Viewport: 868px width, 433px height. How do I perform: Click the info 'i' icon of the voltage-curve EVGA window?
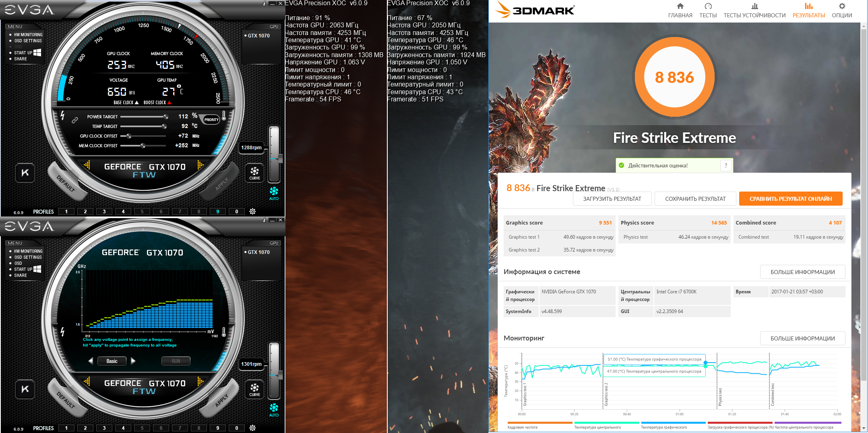264,220
